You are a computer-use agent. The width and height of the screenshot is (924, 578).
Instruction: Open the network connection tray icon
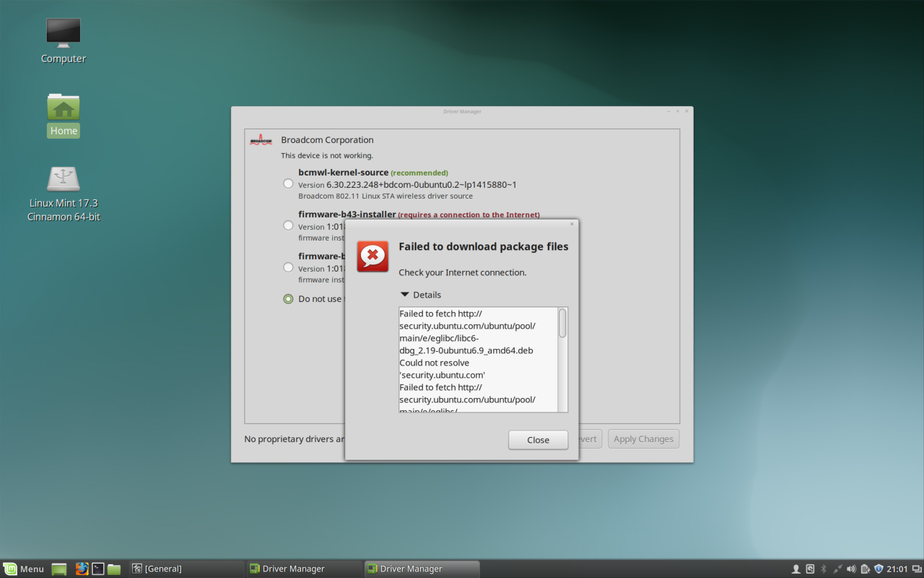[x=837, y=569]
